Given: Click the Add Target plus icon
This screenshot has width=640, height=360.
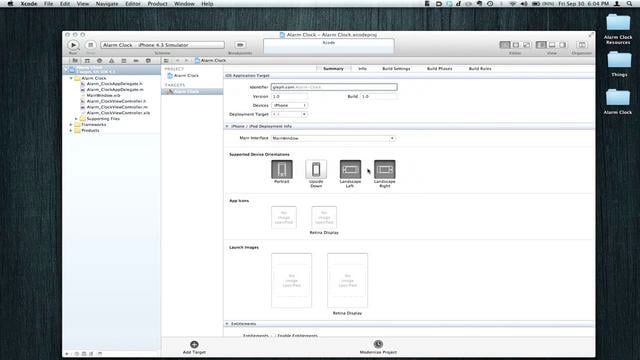Looking at the screenshot, I should (194, 344).
